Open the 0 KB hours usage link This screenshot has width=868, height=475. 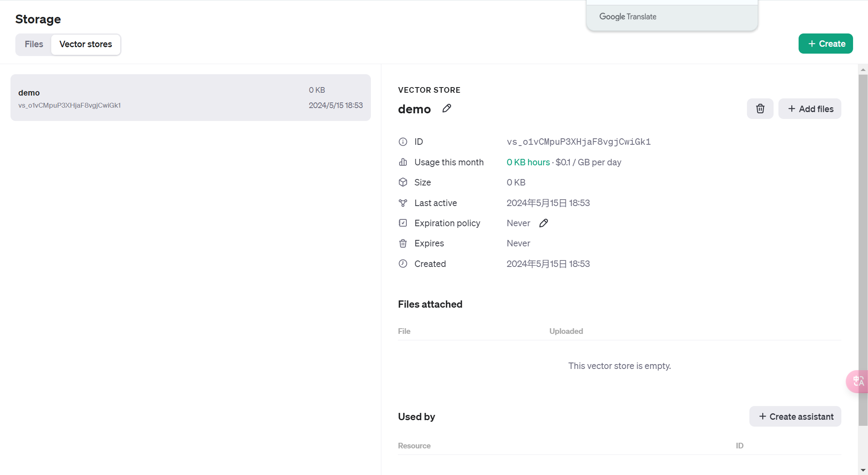click(528, 162)
